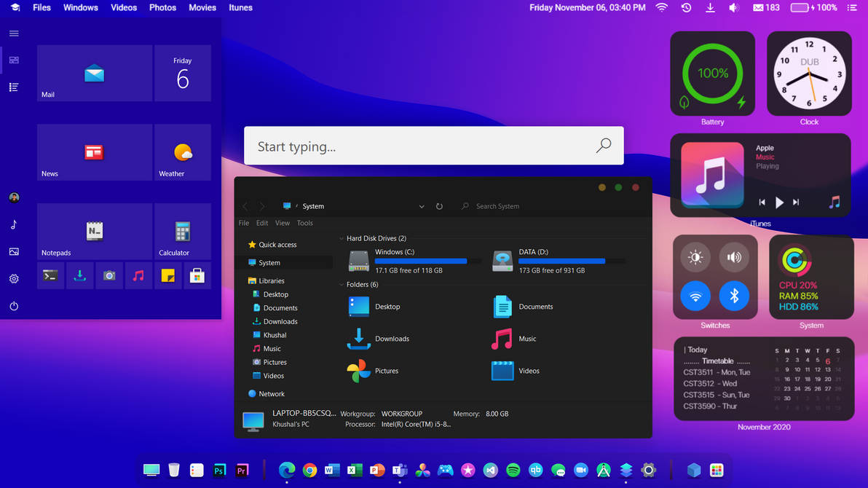
Task: Click the analog Clock widget
Action: [809, 74]
